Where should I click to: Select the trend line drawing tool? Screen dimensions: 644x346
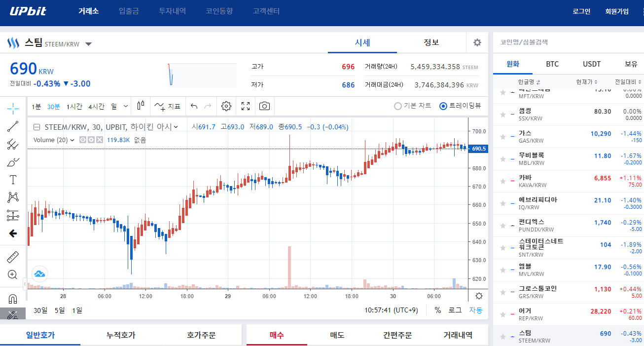coord(13,126)
